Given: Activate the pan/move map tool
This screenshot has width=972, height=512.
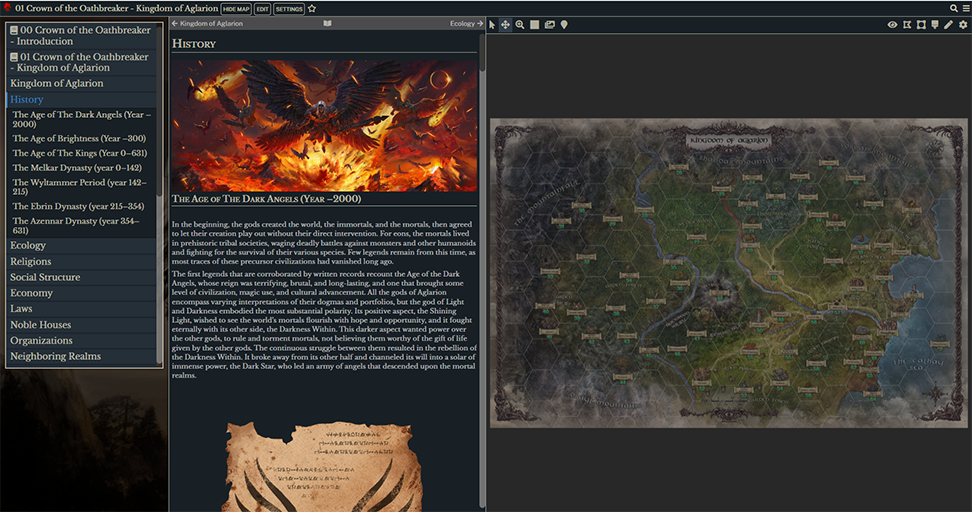Looking at the screenshot, I should [x=506, y=24].
